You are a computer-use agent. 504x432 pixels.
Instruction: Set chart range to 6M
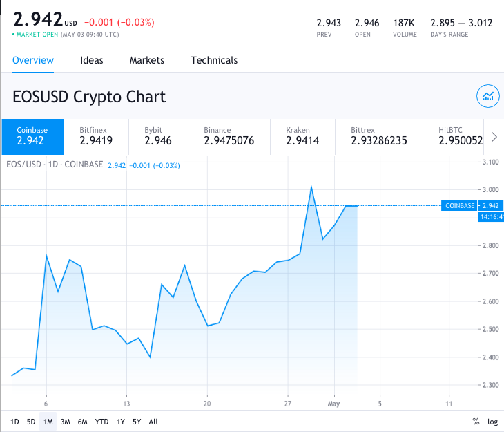tap(83, 422)
